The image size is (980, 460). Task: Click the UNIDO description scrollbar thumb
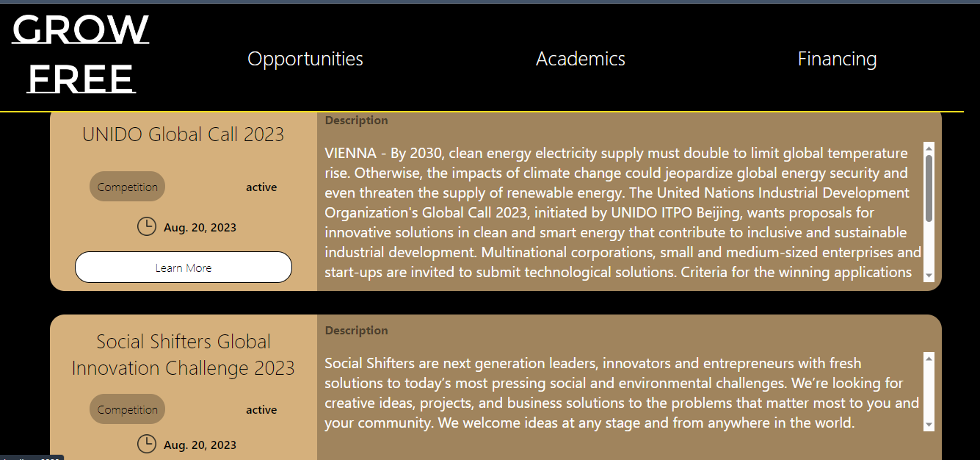(929, 187)
